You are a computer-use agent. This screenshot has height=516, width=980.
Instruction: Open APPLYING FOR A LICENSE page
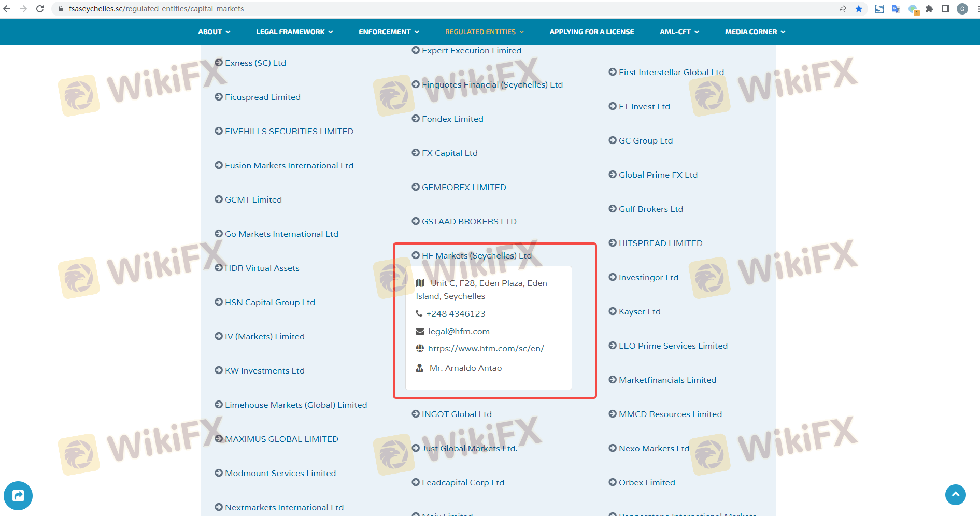tap(591, 32)
